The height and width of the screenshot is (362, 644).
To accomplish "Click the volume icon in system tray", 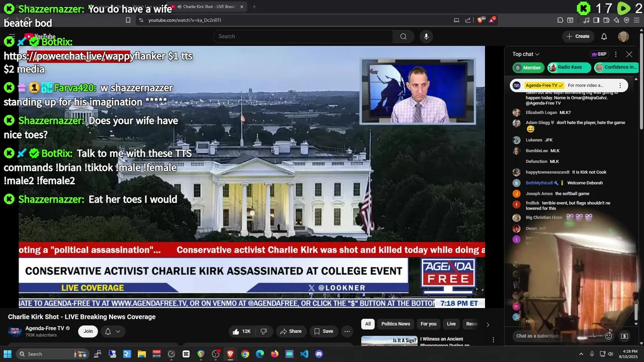I will [611, 354].
